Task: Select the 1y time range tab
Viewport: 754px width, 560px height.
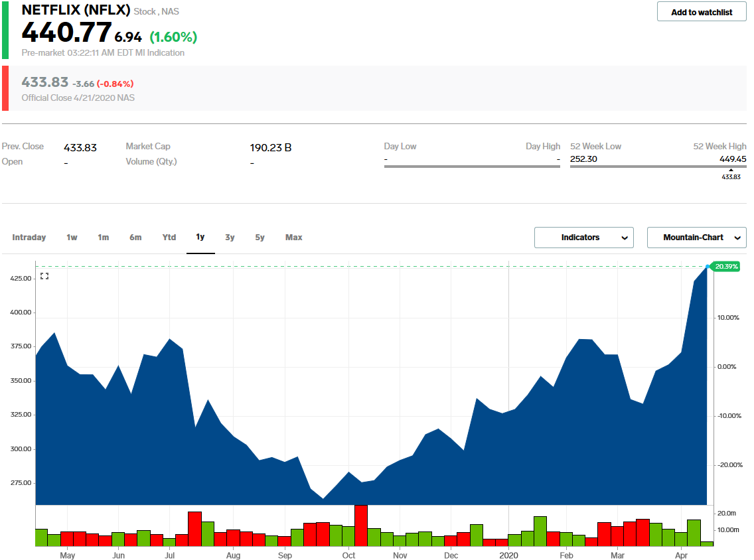Action: [200, 237]
